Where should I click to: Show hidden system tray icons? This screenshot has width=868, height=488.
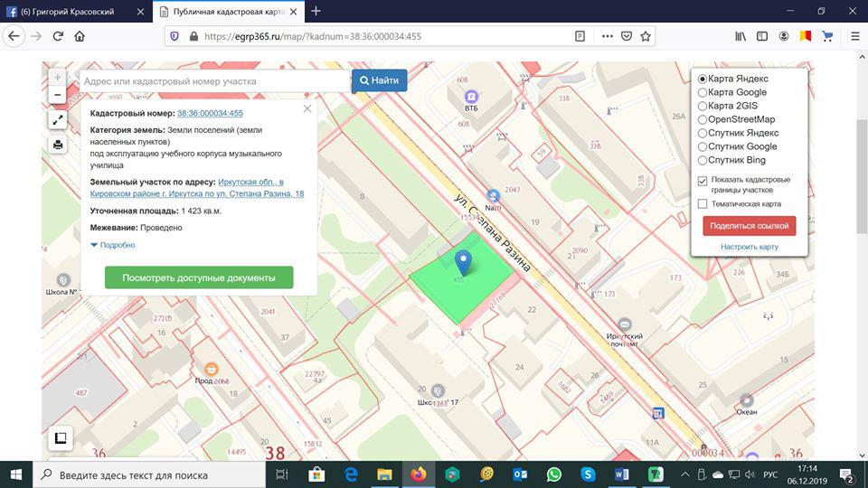point(684,474)
